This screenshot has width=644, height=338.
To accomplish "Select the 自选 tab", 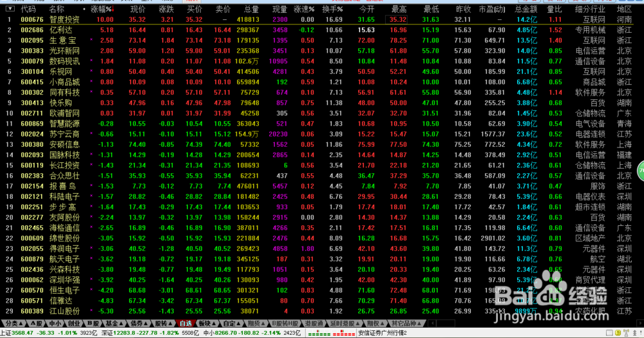I will coord(185,324).
